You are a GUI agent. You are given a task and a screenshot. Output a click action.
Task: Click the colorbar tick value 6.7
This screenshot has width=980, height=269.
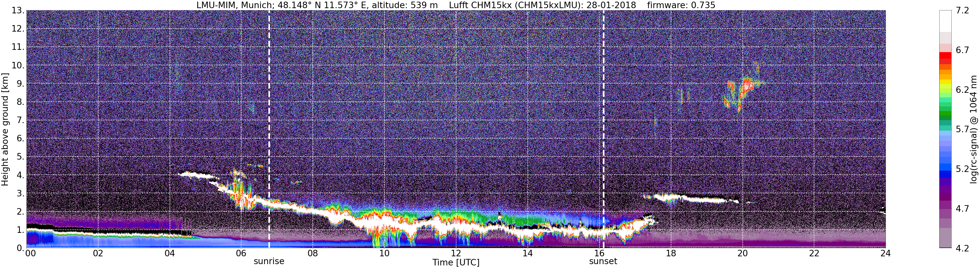click(x=962, y=50)
